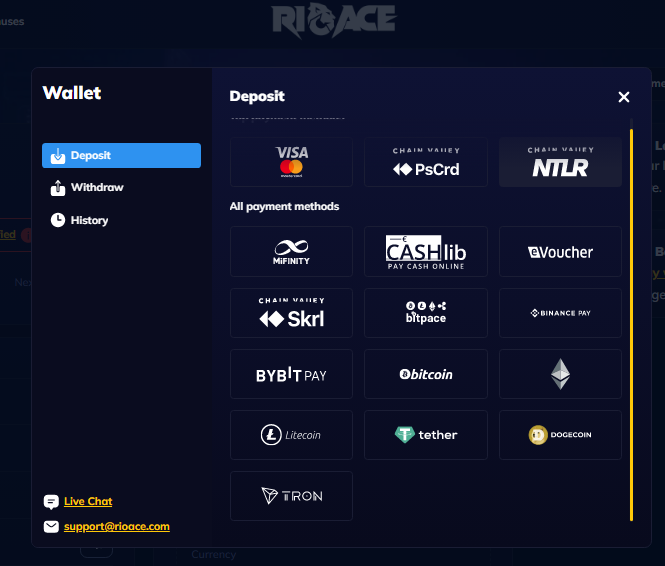Choose TRON as deposit method
Image resolution: width=665 pixels, height=566 pixels.
click(291, 496)
